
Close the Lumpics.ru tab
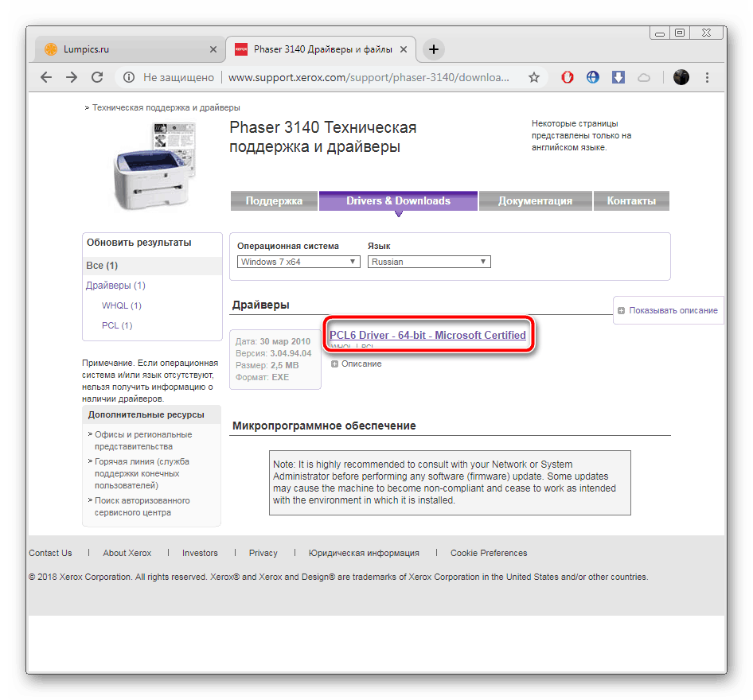(x=213, y=49)
